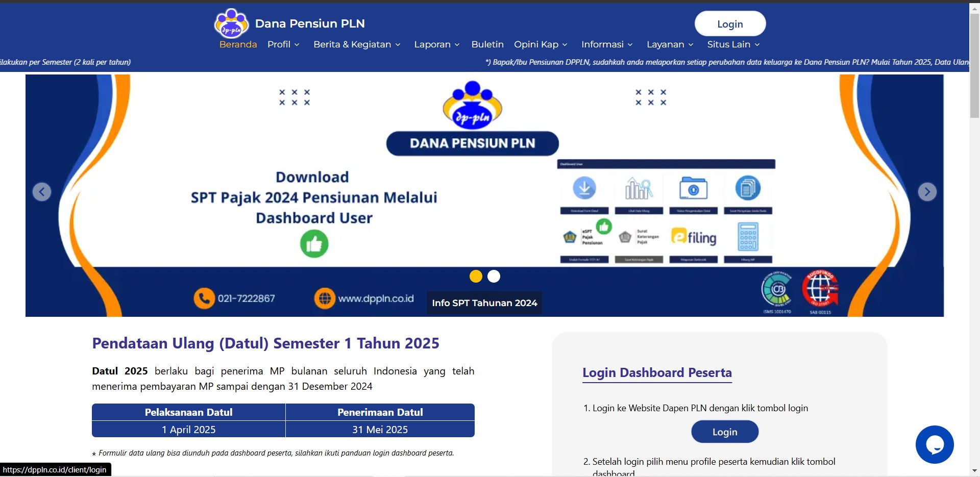Open the Layanan dropdown menu
The image size is (980, 477).
(x=670, y=44)
